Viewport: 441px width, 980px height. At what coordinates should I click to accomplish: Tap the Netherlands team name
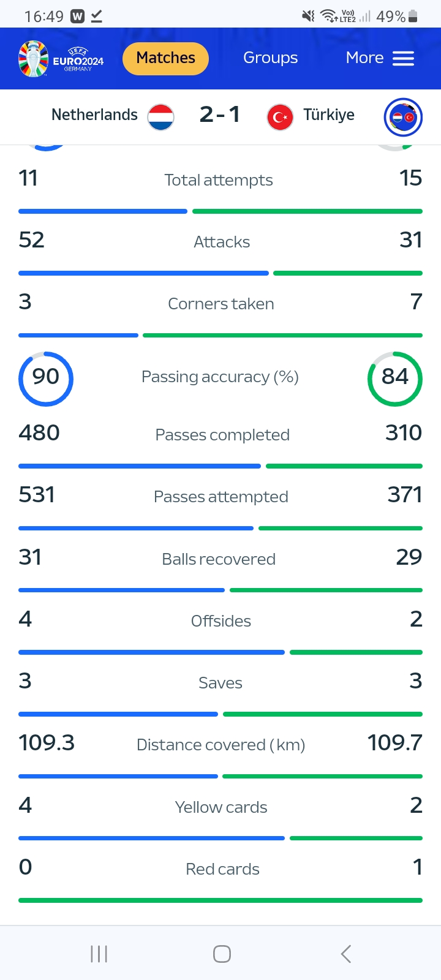(94, 115)
